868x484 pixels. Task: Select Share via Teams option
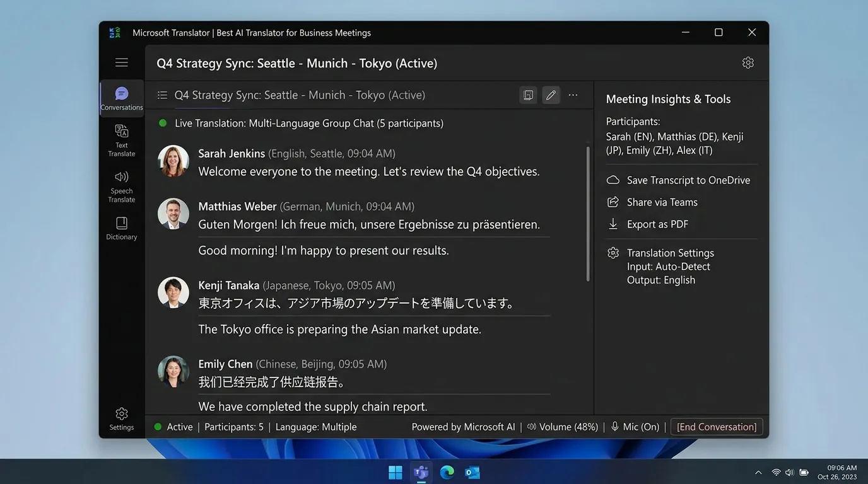(x=662, y=202)
